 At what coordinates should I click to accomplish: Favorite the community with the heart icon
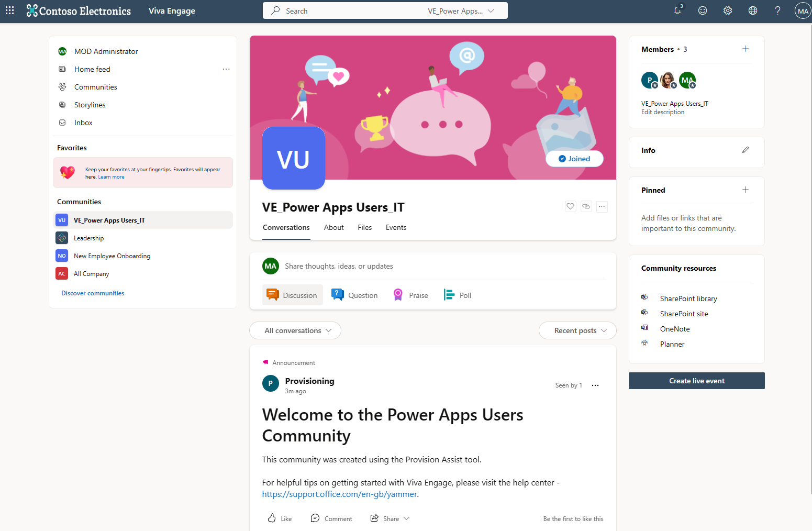click(571, 206)
